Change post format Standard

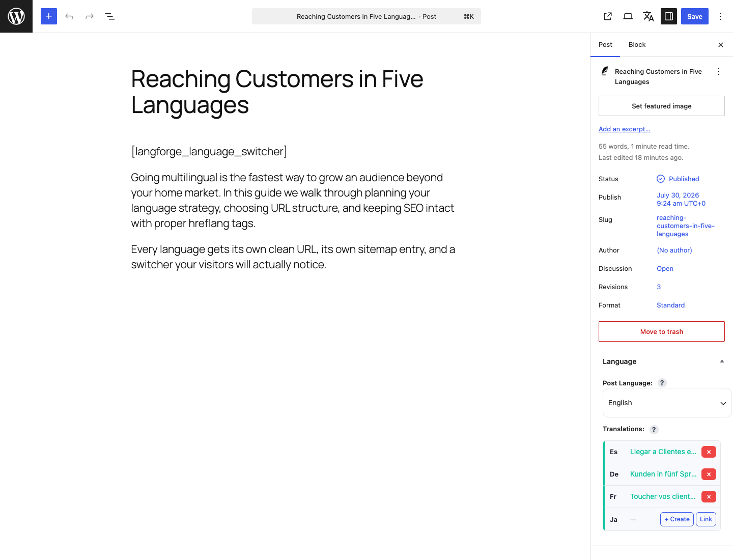tap(670, 305)
